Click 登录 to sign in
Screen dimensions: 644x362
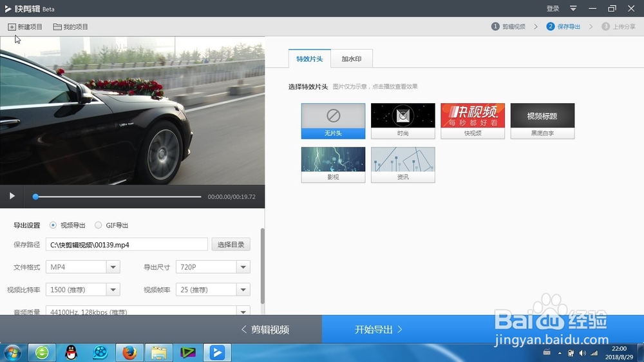[553, 8]
